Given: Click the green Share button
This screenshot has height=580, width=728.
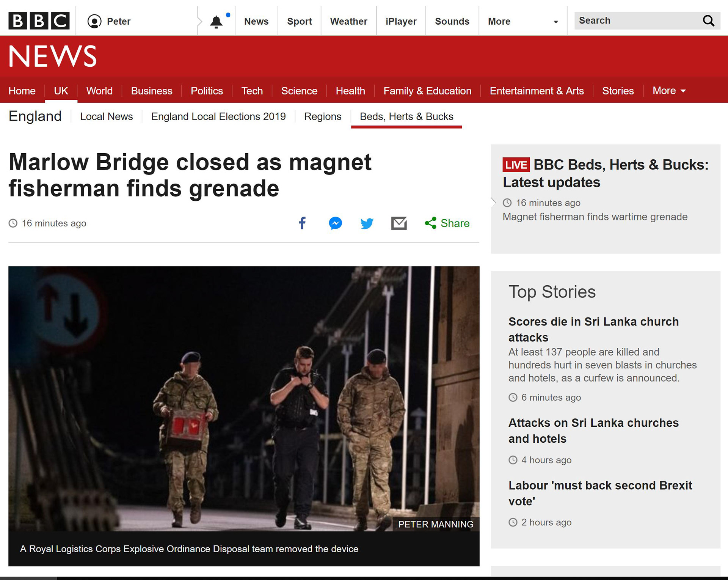Looking at the screenshot, I should pyautogui.click(x=447, y=223).
